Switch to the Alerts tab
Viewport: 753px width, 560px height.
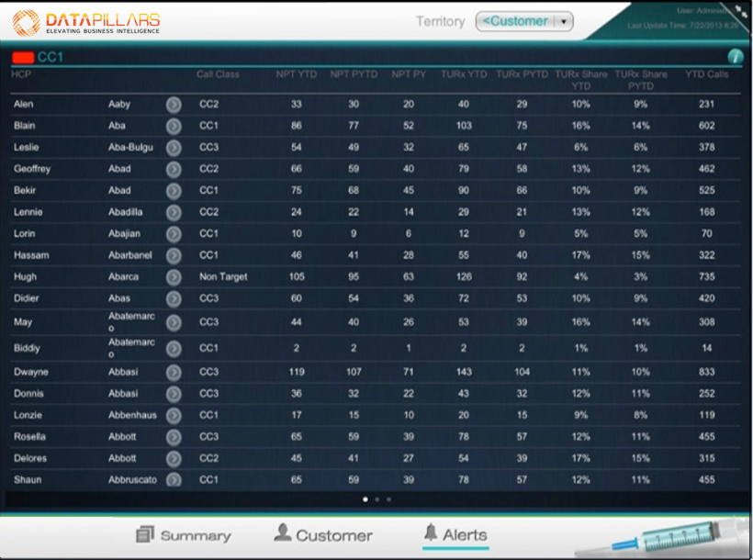(x=455, y=534)
